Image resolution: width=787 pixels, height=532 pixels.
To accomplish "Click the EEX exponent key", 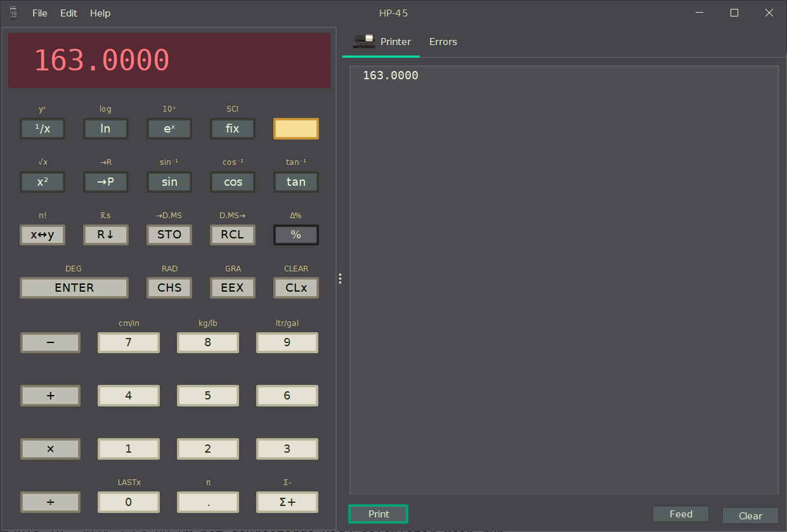I will pos(233,288).
